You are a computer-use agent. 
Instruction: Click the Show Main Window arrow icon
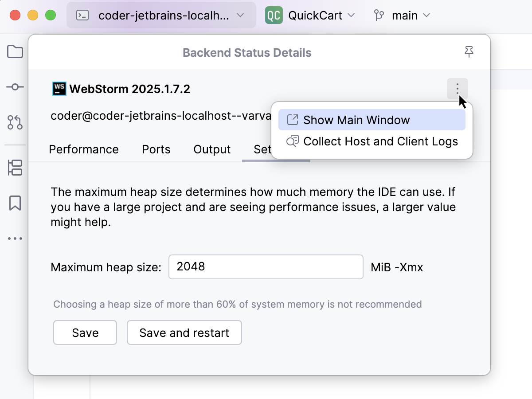pos(292,120)
